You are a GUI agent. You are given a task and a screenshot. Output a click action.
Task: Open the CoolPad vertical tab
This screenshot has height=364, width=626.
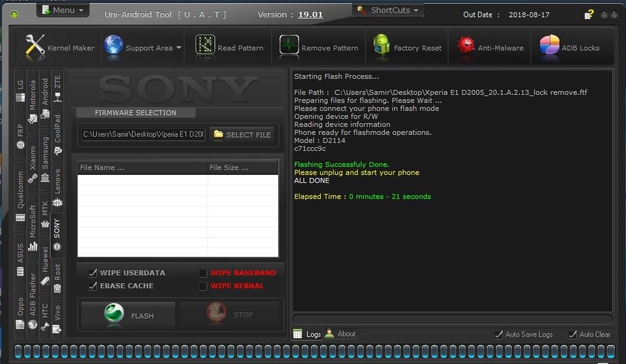coord(57,135)
